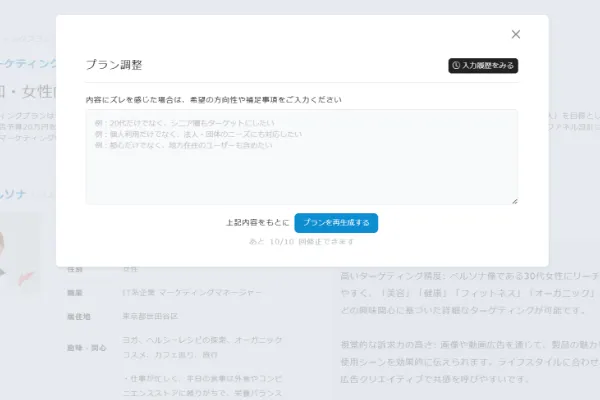The width and height of the screenshot is (600, 400).
Task: Click the 上記内容をもとに text
Action: point(258,222)
